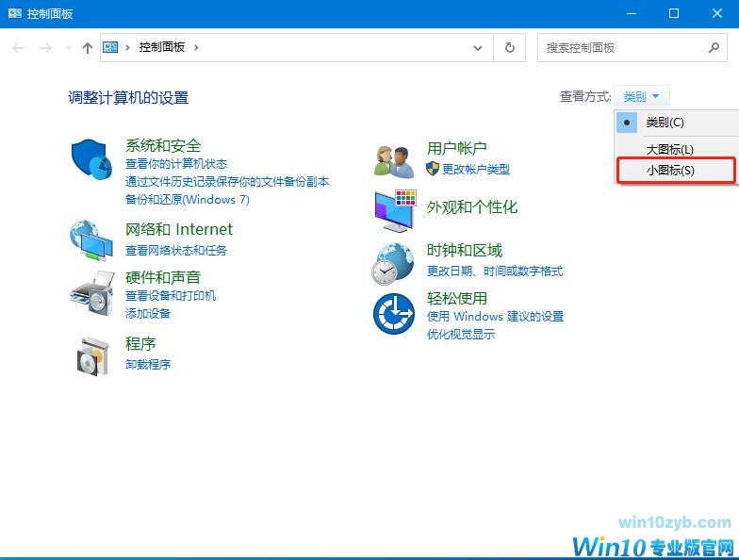Click the 添加设备 link
The image size is (739, 560).
point(148,313)
